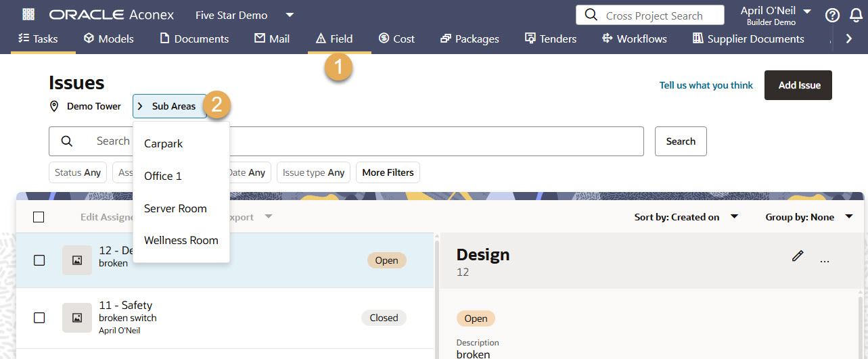Click the Design title in details panel
Screen dimensions: 868x359
pos(483,254)
